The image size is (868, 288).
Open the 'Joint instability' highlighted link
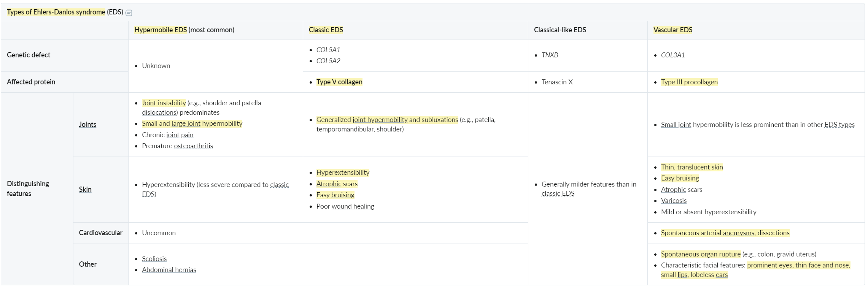coord(164,103)
